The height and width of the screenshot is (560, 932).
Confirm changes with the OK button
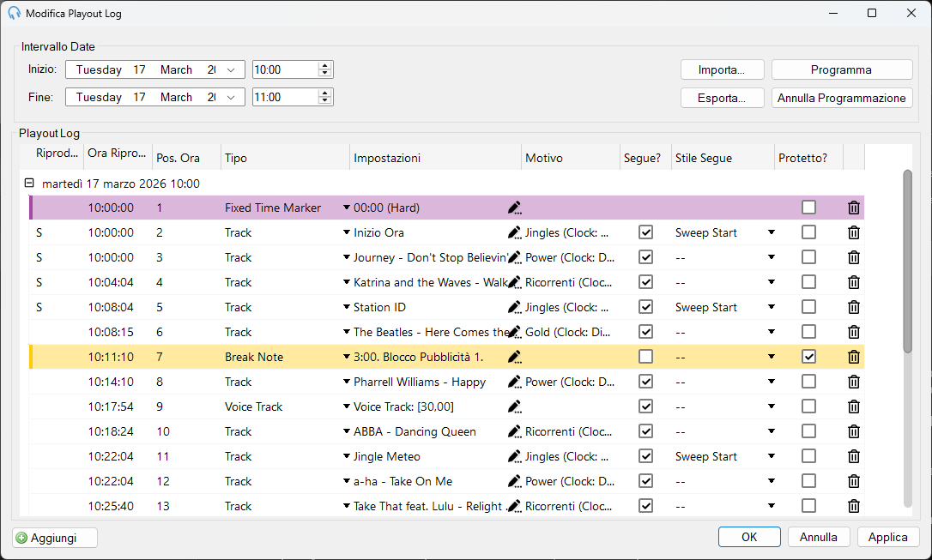tap(749, 537)
